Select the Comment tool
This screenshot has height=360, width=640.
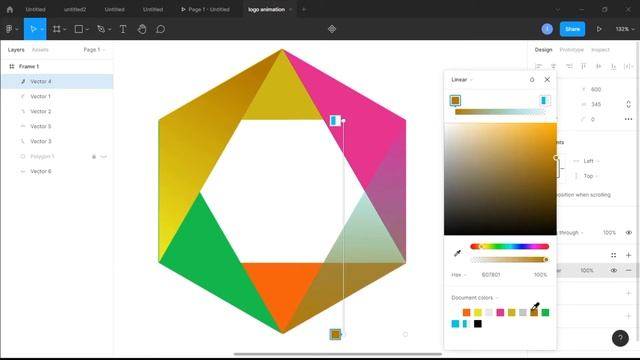click(160, 29)
